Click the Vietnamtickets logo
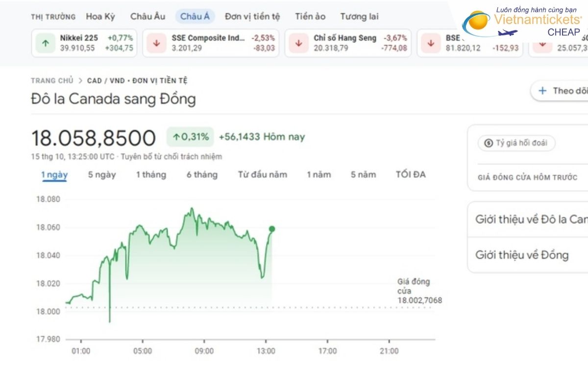 [522, 22]
